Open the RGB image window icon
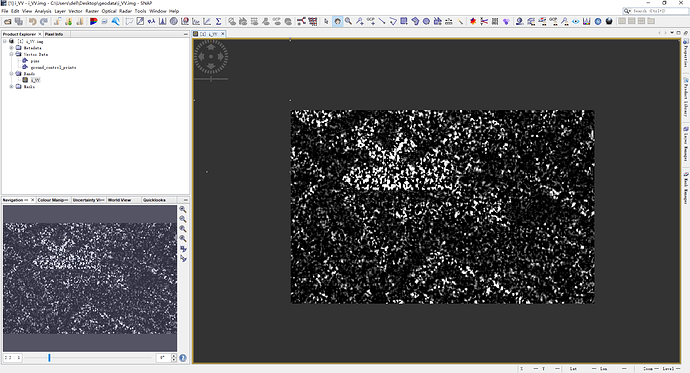The image size is (690, 373). tap(93, 21)
